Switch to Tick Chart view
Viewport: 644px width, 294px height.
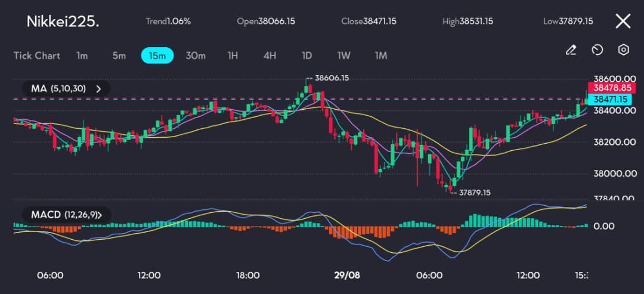click(37, 55)
